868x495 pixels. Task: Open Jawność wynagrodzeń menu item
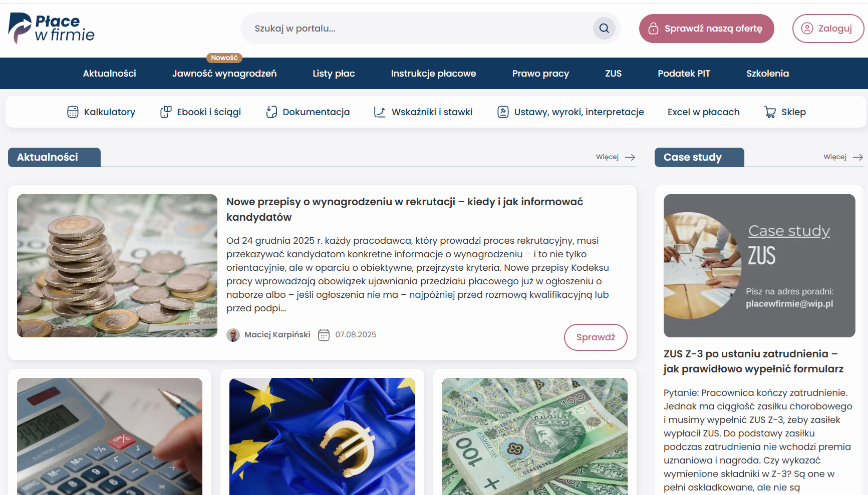pos(224,74)
